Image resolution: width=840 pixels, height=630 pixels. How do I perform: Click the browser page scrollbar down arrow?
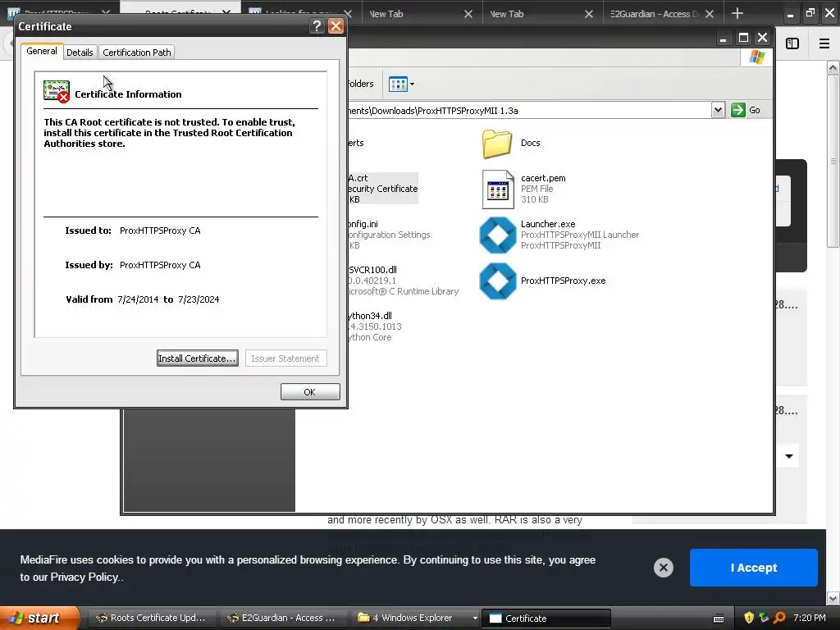click(833, 598)
